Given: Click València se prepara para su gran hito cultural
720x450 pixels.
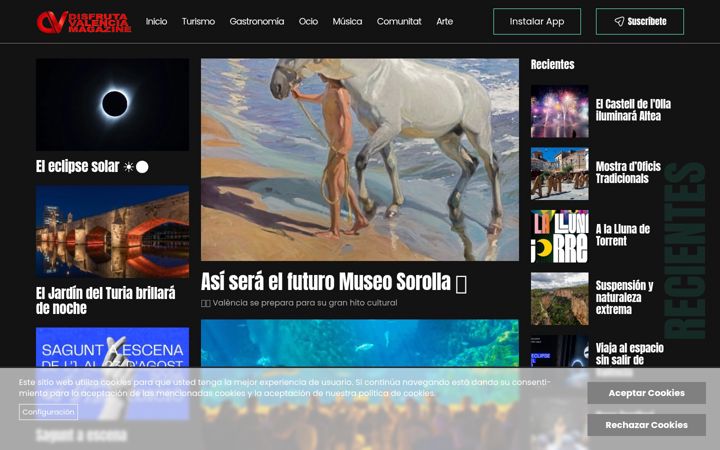Looking at the screenshot, I should click(299, 303).
